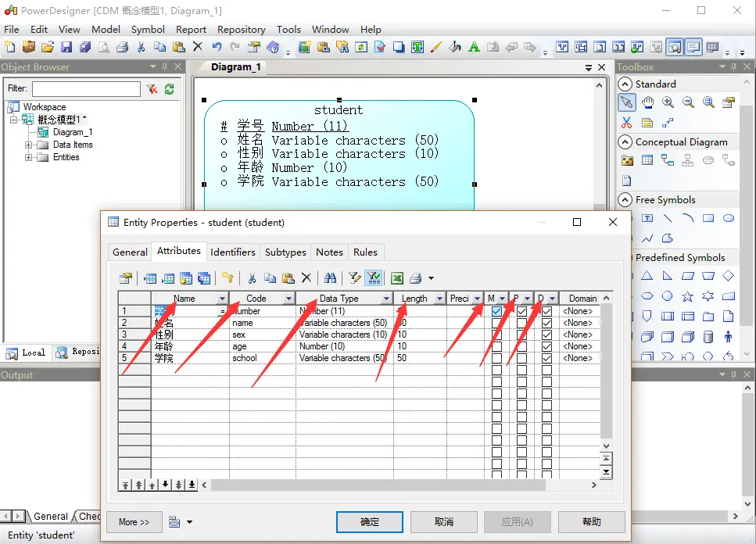Click the 确定 confirmation button

tap(369, 521)
